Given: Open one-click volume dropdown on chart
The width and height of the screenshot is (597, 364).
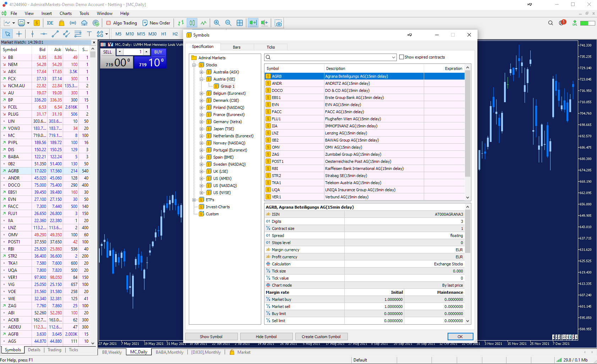Looking at the screenshot, I should click(120, 52).
